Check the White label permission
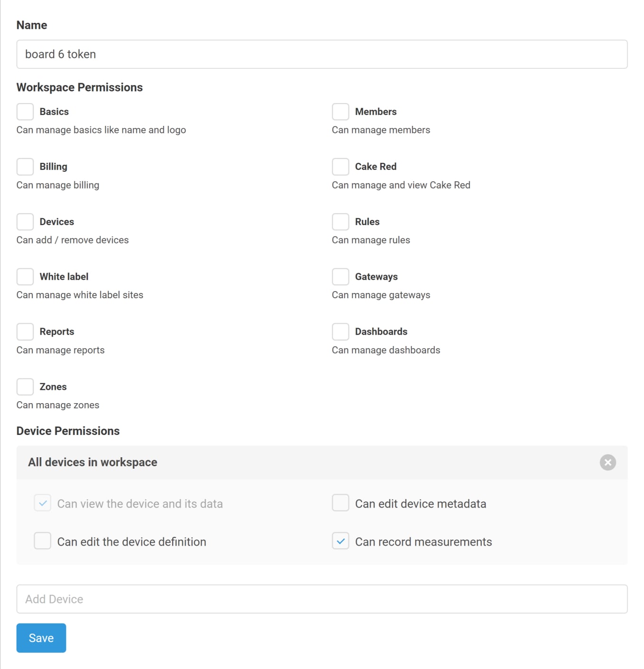The width and height of the screenshot is (644, 669). pyautogui.click(x=25, y=276)
